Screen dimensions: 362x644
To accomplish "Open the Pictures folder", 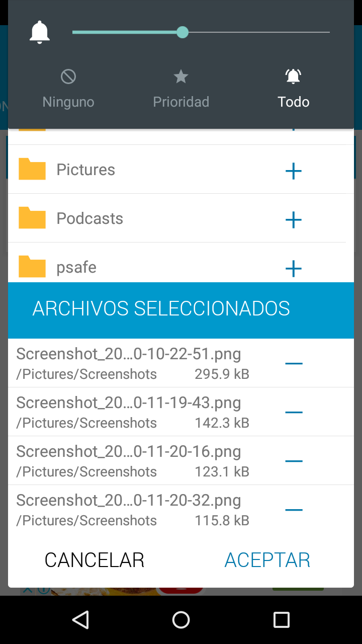I will click(85, 170).
